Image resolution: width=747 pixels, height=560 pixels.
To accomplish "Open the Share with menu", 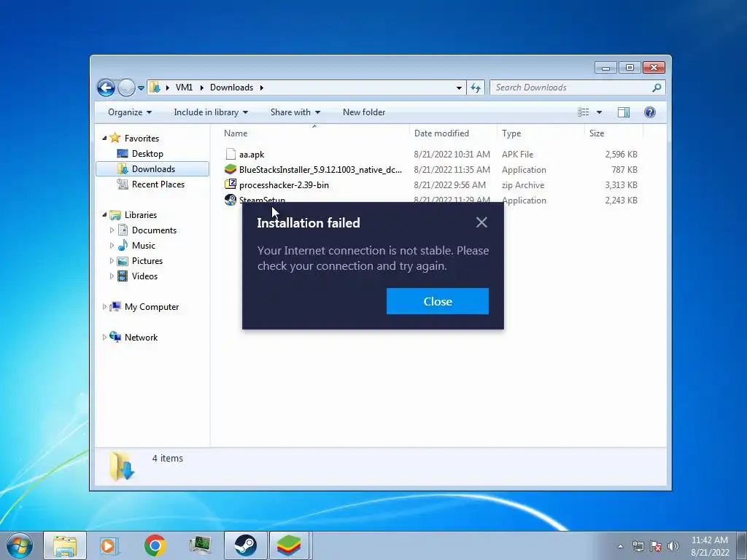I will [x=295, y=112].
